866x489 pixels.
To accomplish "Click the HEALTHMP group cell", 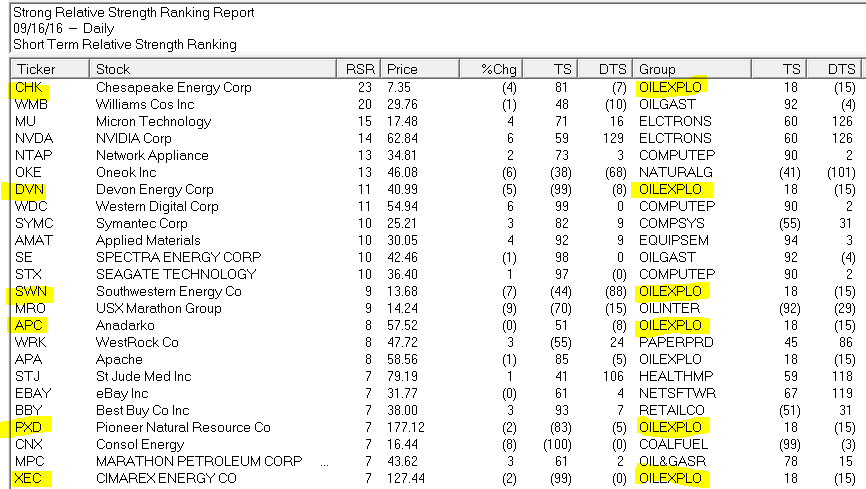I will coord(676,377).
